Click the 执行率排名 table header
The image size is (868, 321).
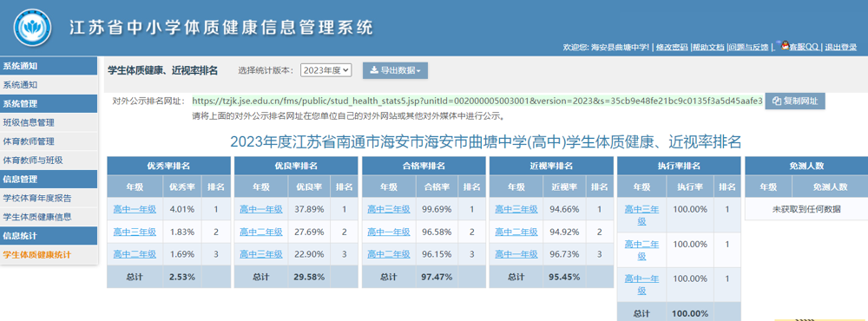(x=679, y=166)
